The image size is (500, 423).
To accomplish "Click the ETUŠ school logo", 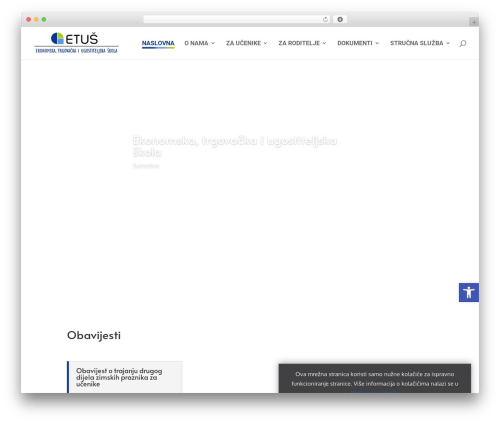I will click(x=76, y=43).
